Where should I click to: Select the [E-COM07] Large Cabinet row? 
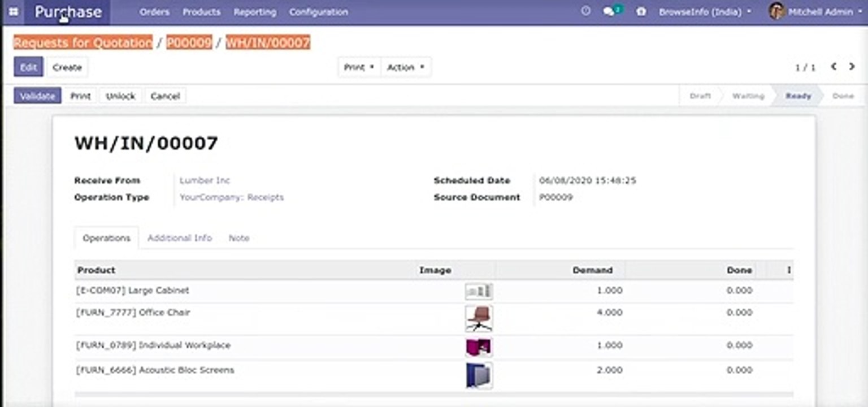point(433,291)
